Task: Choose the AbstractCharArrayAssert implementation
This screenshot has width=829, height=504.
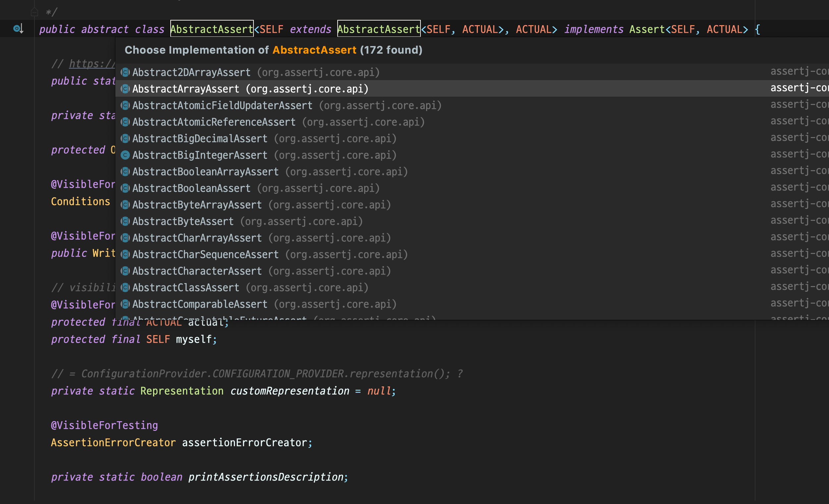Action: tap(197, 238)
